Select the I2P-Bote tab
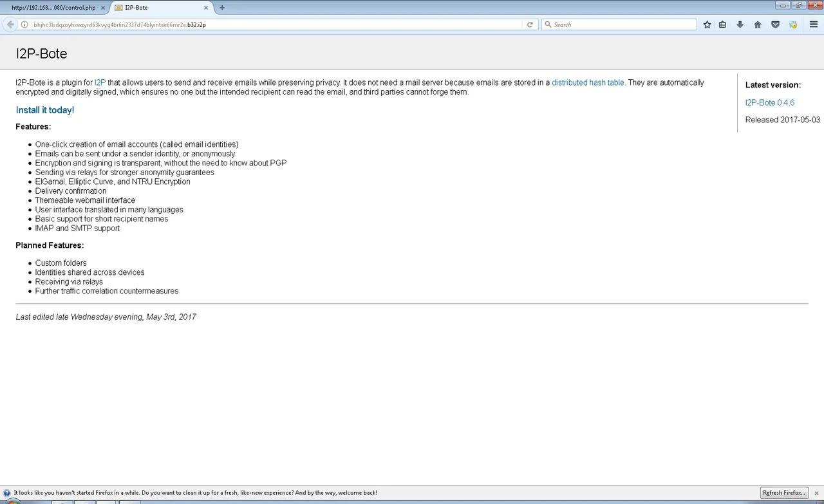 (161, 8)
